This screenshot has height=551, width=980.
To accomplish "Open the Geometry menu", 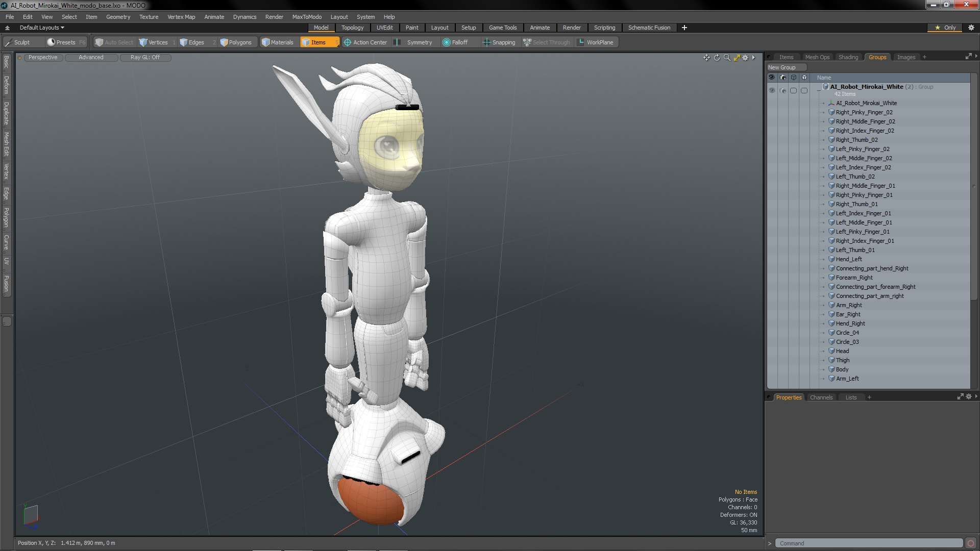I will [x=118, y=17].
